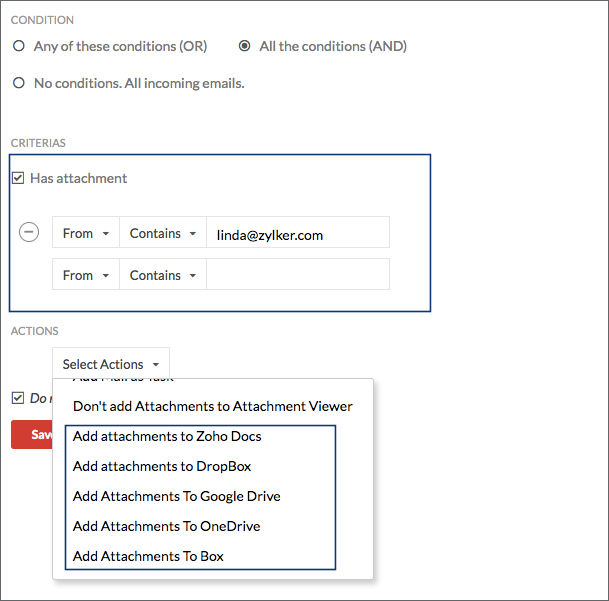Open second row Contains operator dropdown
Image resolution: width=609 pixels, height=601 pixels.
pos(162,275)
